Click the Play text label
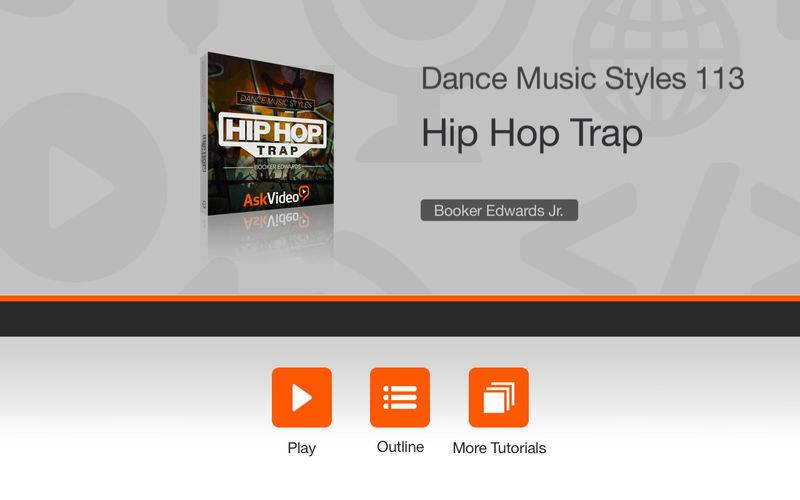This screenshot has width=800, height=500. pos(302,448)
